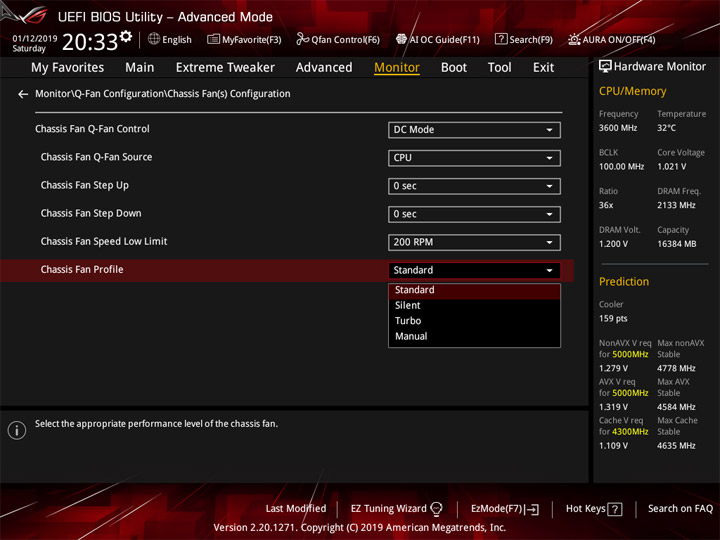Switch to the Main tab

click(x=140, y=68)
